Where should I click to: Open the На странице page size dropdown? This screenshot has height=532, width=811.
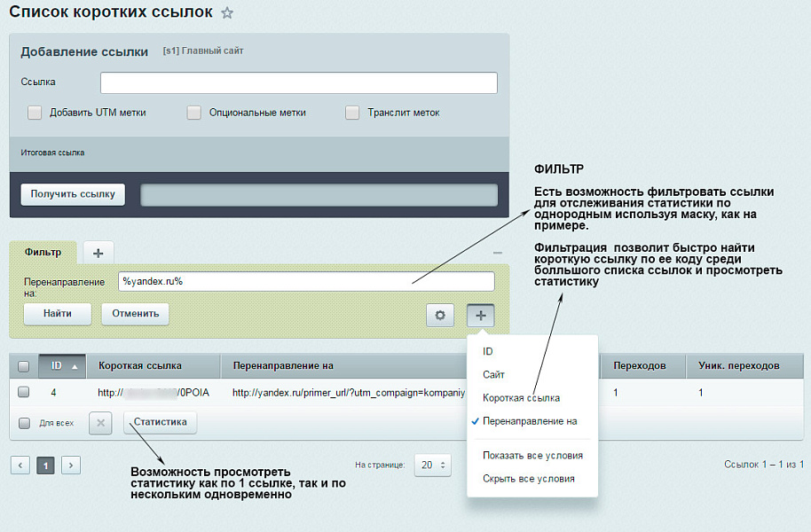click(x=432, y=464)
